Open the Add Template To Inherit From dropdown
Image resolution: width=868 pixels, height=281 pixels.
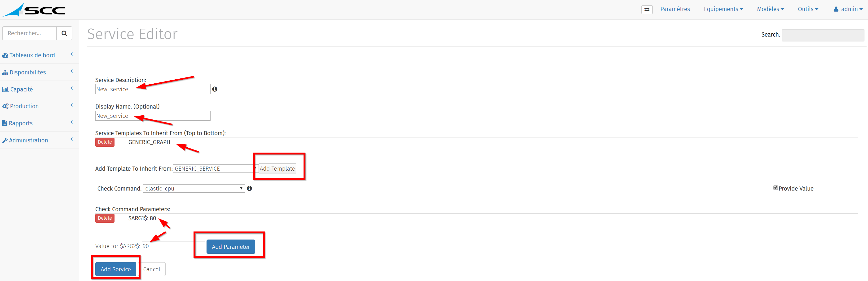(215, 168)
